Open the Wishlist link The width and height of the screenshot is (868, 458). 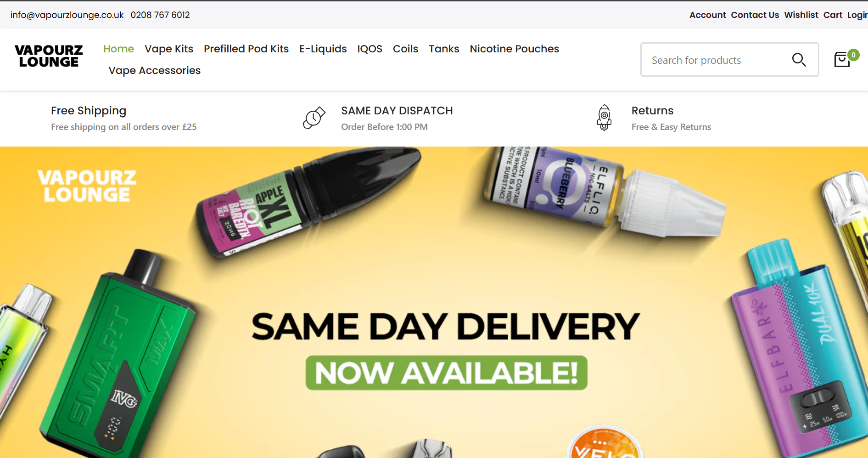[801, 15]
